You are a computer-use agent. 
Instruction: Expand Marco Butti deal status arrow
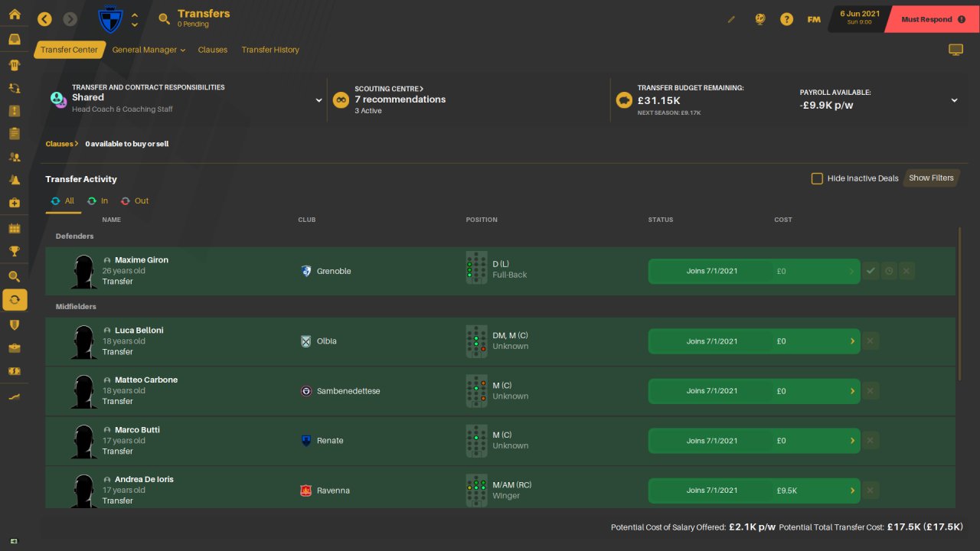pyautogui.click(x=852, y=441)
